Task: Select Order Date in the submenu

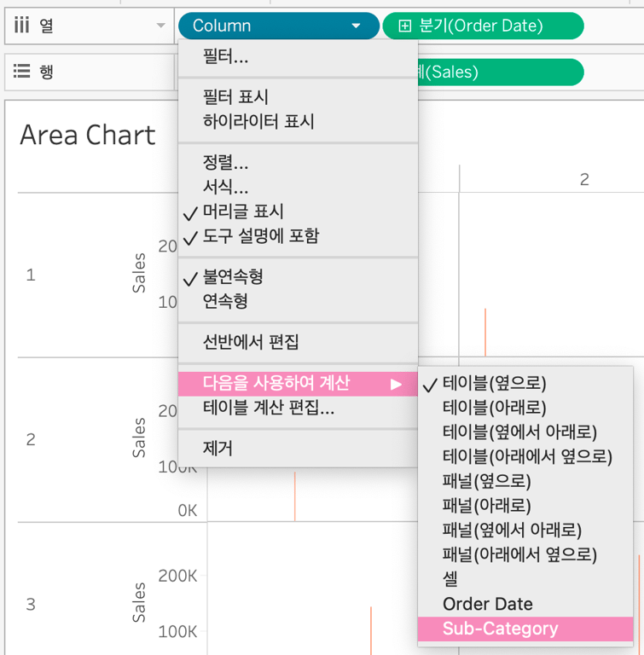Action: (x=487, y=604)
